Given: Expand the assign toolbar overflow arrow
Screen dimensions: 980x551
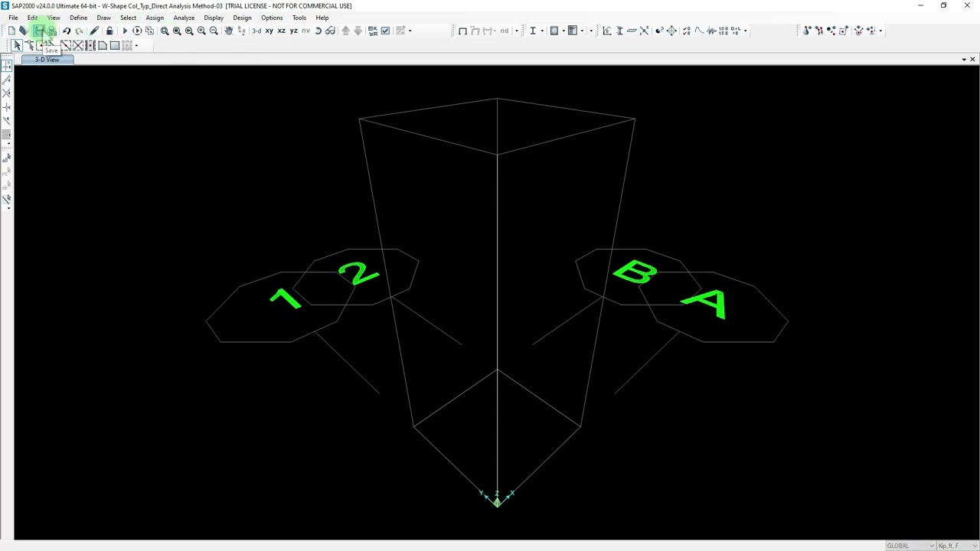Looking at the screenshot, I should point(880,31).
